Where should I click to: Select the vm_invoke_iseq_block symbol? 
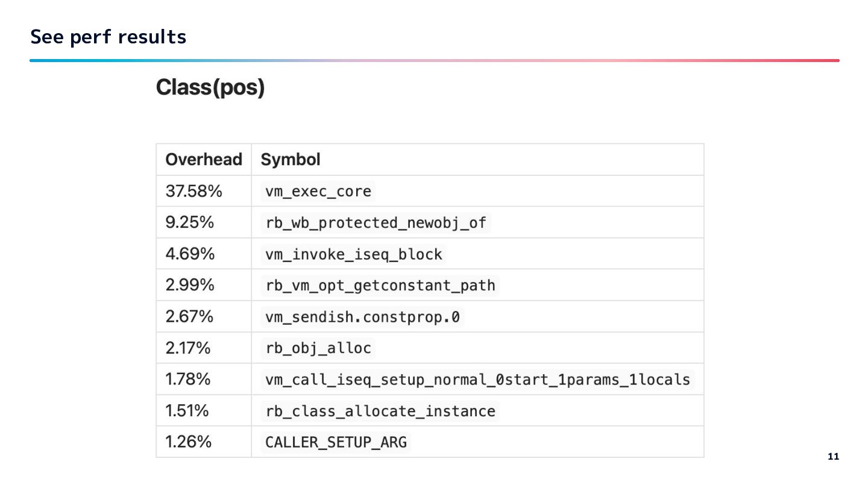[x=354, y=254]
